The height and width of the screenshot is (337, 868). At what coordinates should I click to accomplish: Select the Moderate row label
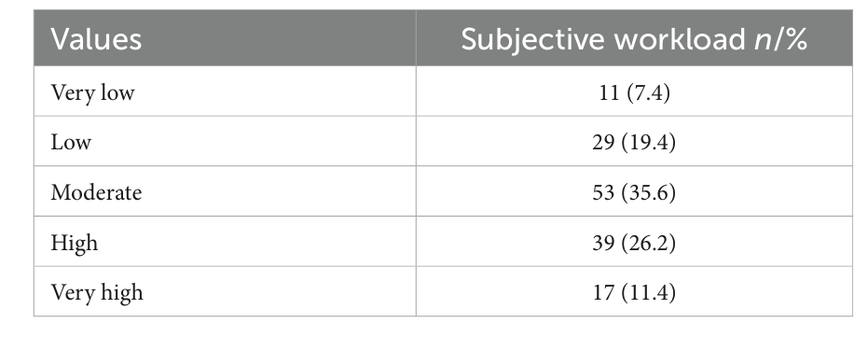(x=96, y=191)
